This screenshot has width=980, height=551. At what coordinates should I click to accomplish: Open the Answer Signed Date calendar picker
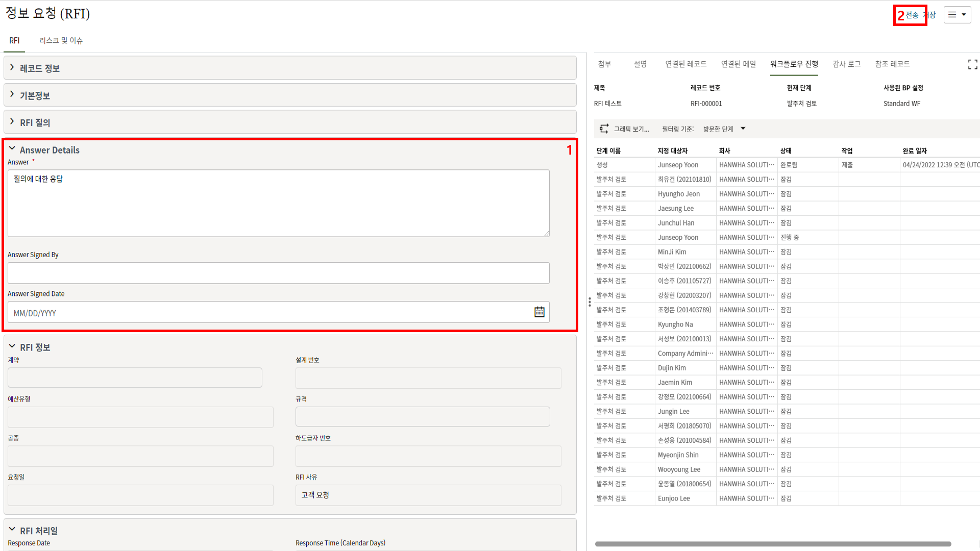pyautogui.click(x=539, y=312)
